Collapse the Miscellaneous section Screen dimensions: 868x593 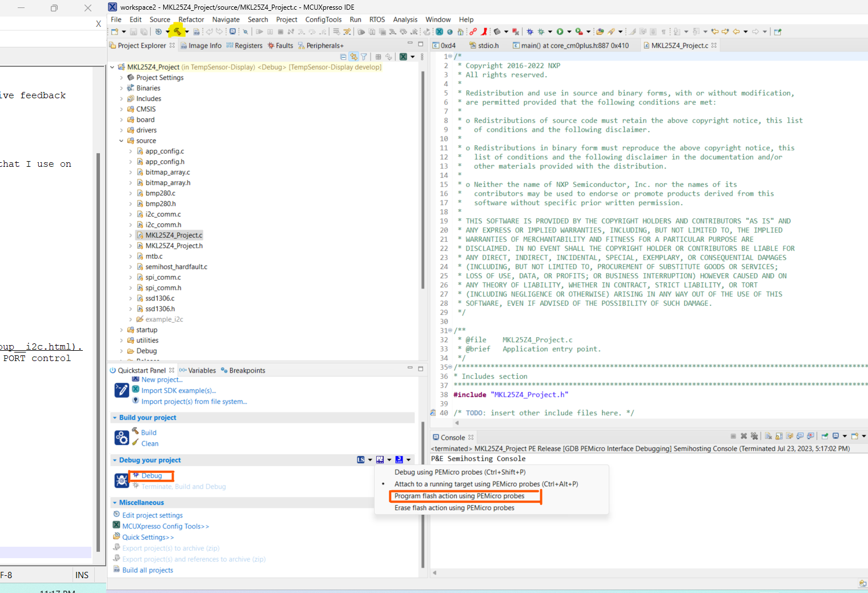115,503
